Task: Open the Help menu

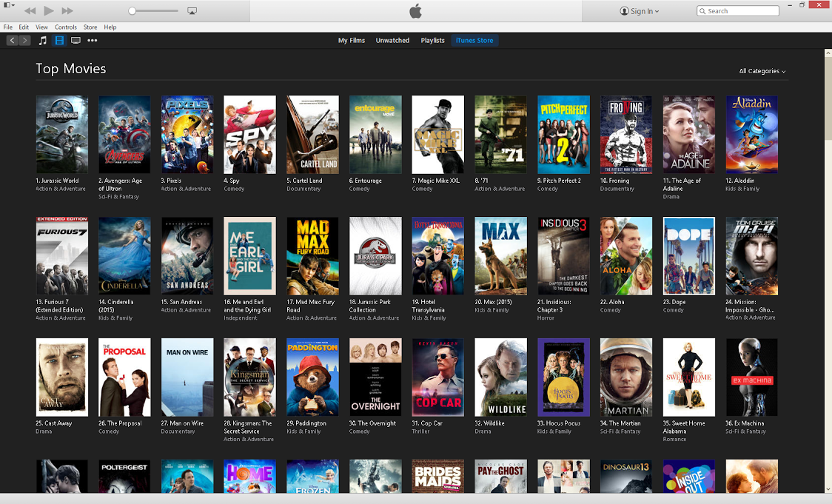Action: click(110, 27)
